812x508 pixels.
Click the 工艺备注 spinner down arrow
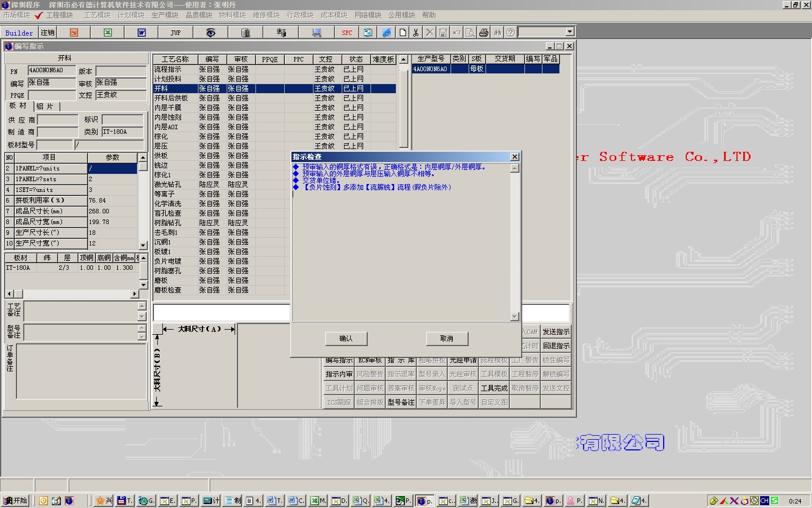click(142, 317)
